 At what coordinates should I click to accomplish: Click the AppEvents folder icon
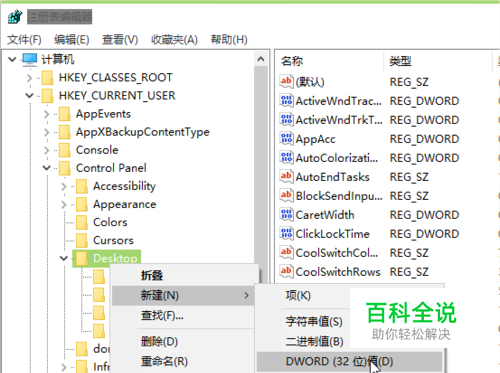tap(65, 114)
